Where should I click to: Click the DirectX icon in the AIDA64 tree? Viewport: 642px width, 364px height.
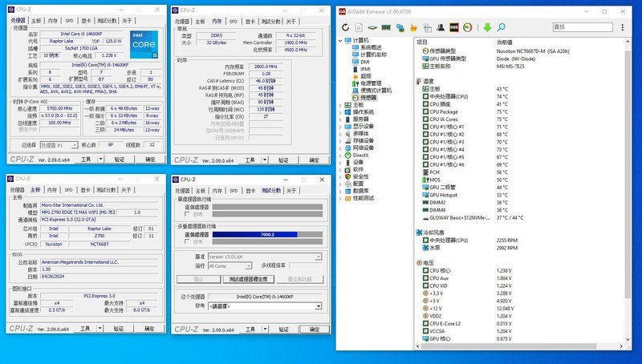[347, 155]
